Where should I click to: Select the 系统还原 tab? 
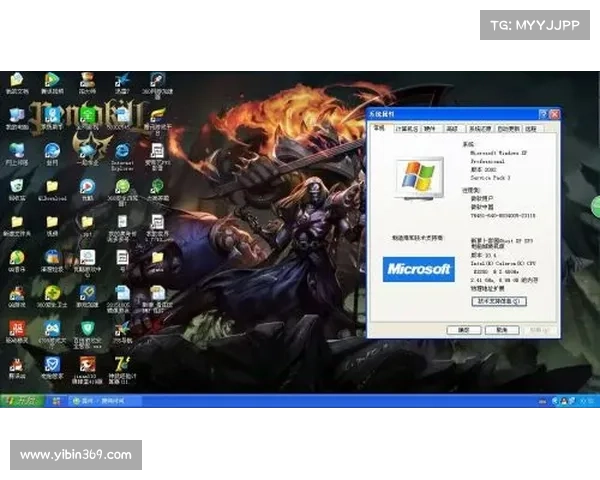click(x=481, y=129)
